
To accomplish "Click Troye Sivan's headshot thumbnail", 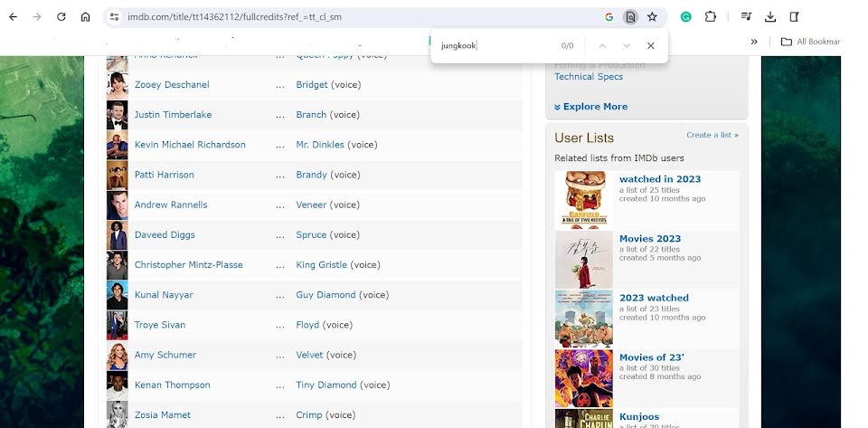I will 118,325.
